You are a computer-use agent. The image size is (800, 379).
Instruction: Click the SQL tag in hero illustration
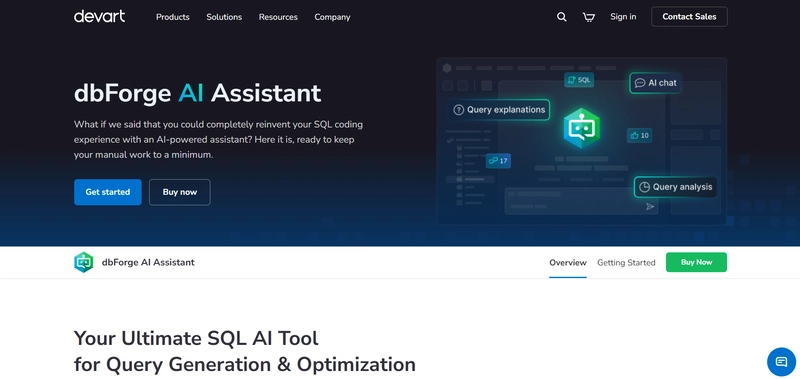[x=579, y=80]
